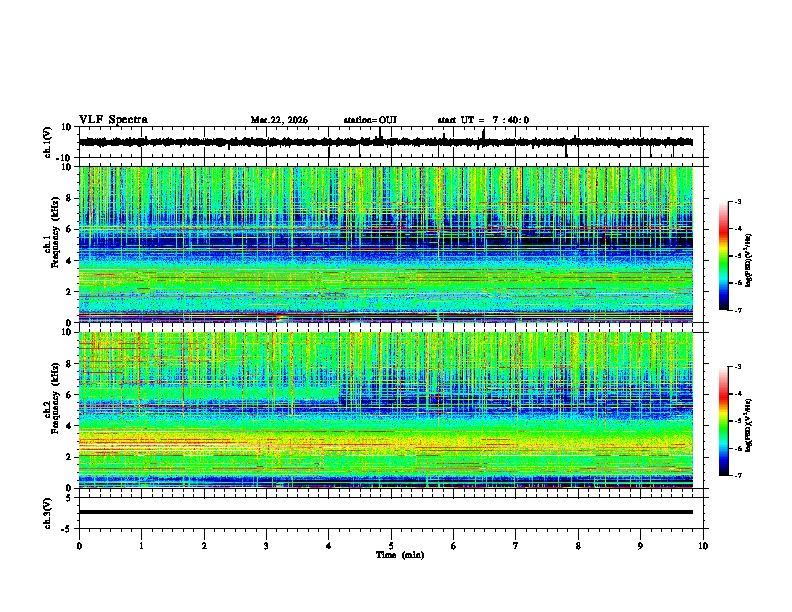Click tick label 7 on the Time axis
Screen dimensions: 792x612
(516, 546)
